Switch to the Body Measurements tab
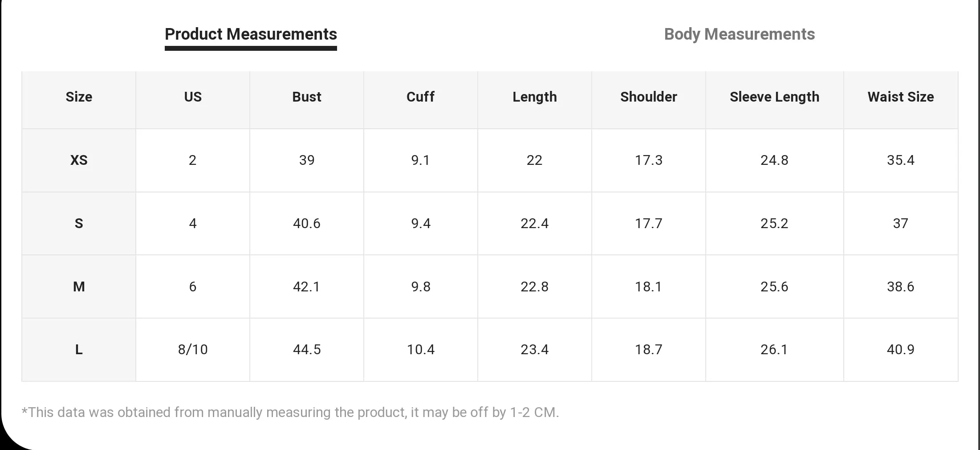 coord(739,34)
